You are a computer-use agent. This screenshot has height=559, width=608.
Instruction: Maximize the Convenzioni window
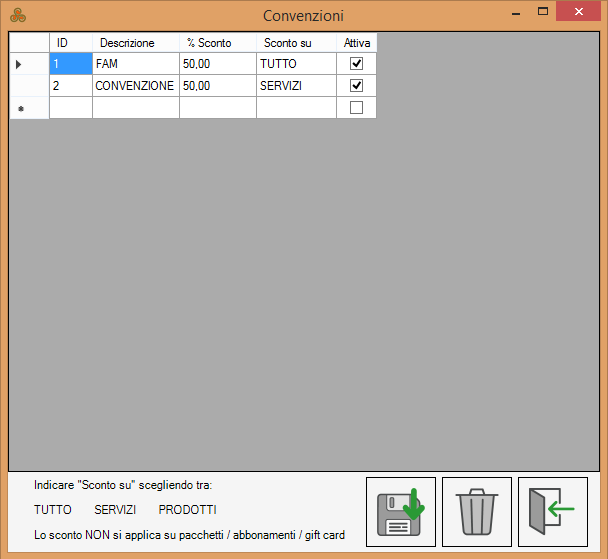pyautogui.click(x=543, y=11)
